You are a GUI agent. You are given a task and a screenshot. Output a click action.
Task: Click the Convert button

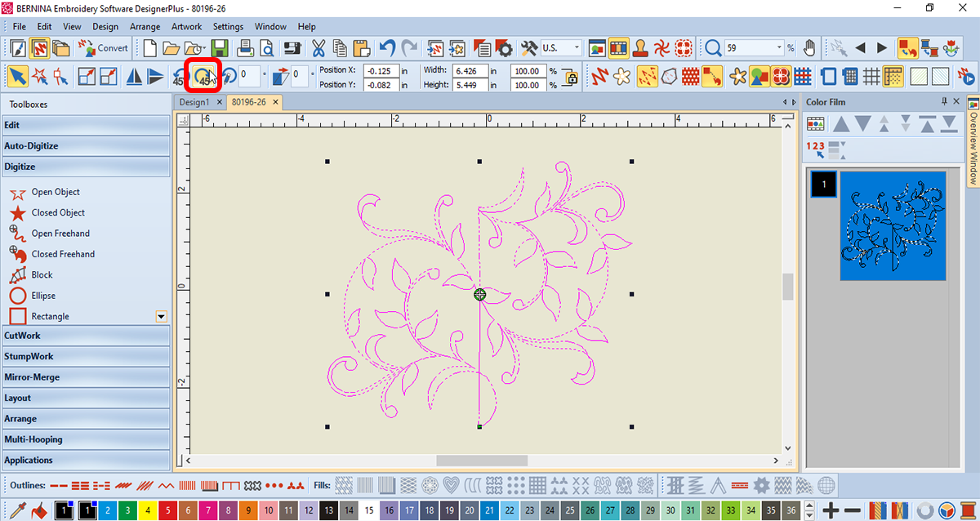pyautogui.click(x=104, y=48)
